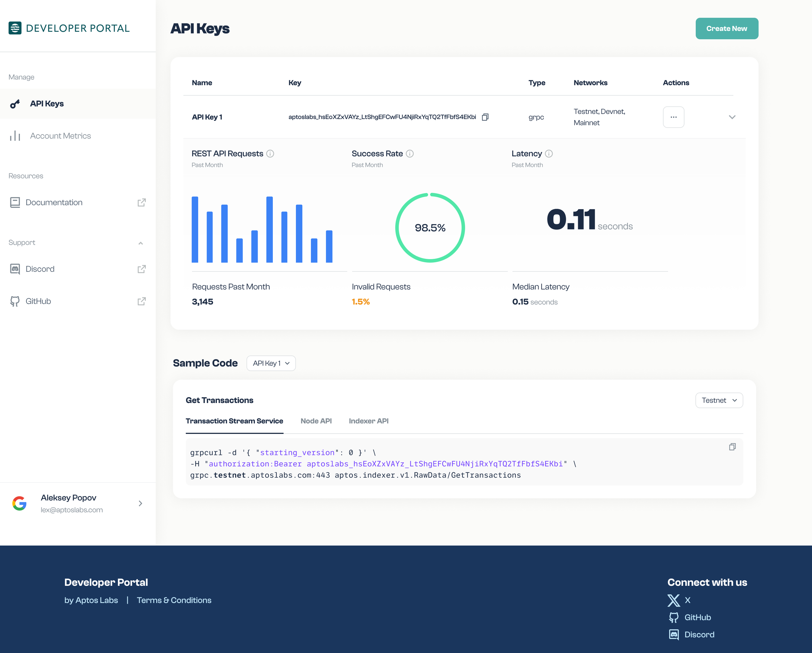The height and width of the screenshot is (653, 812).
Task: Select the Transaction Stream Service tab
Action: pyautogui.click(x=234, y=421)
